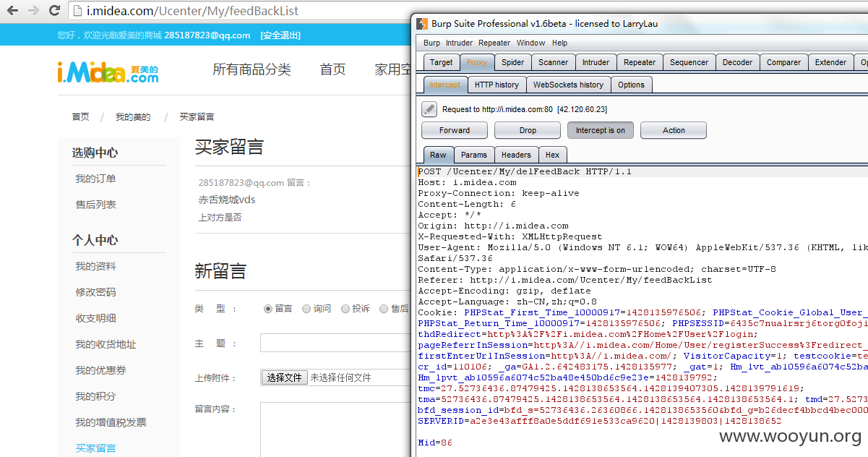
Task: Open the WebSockets history sub-tab
Action: click(568, 85)
